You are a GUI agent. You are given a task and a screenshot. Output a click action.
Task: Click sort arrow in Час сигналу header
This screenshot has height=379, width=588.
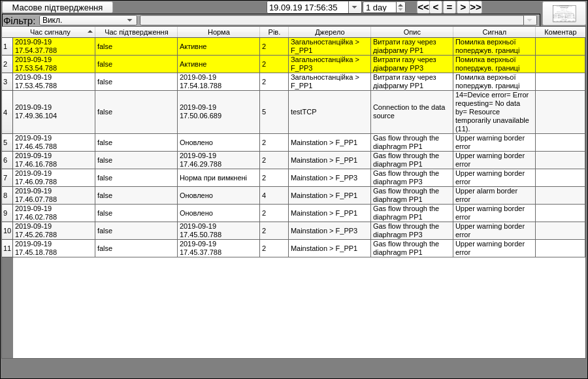[x=90, y=31]
